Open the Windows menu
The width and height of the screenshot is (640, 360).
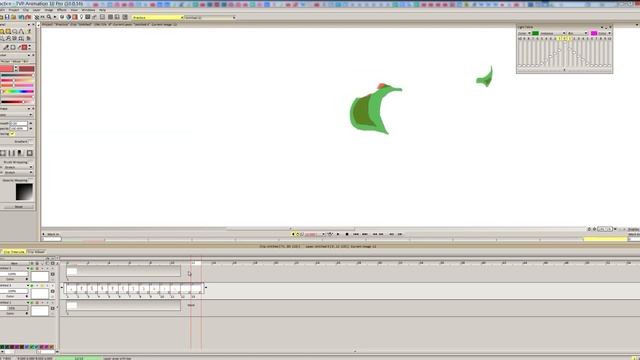tap(88, 10)
